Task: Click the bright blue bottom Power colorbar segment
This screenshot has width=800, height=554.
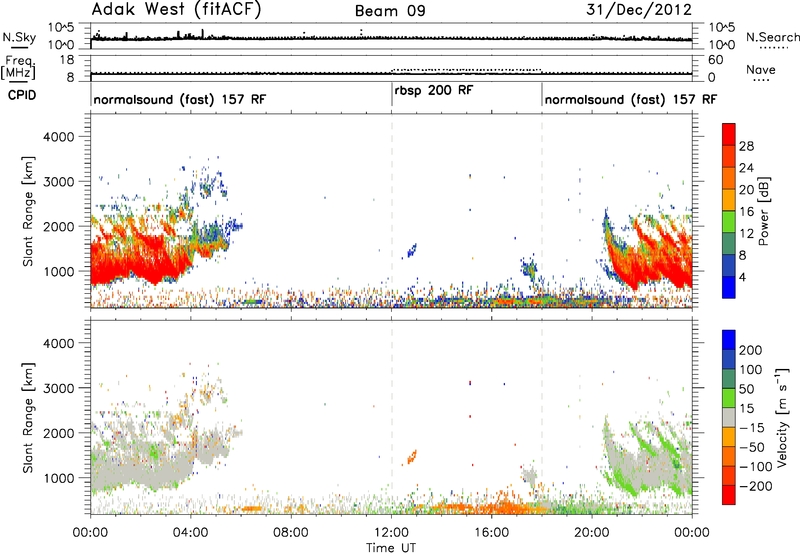Action: [729, 287]
